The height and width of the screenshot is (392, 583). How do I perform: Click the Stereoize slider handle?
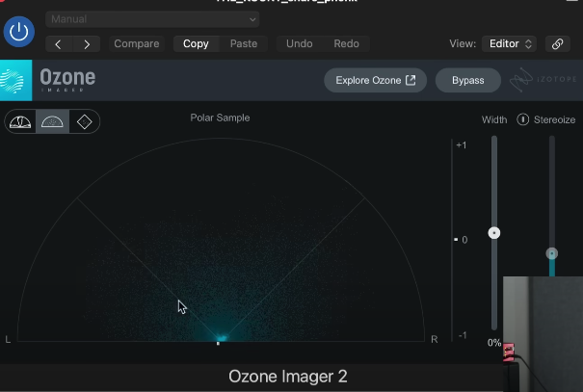552,253
